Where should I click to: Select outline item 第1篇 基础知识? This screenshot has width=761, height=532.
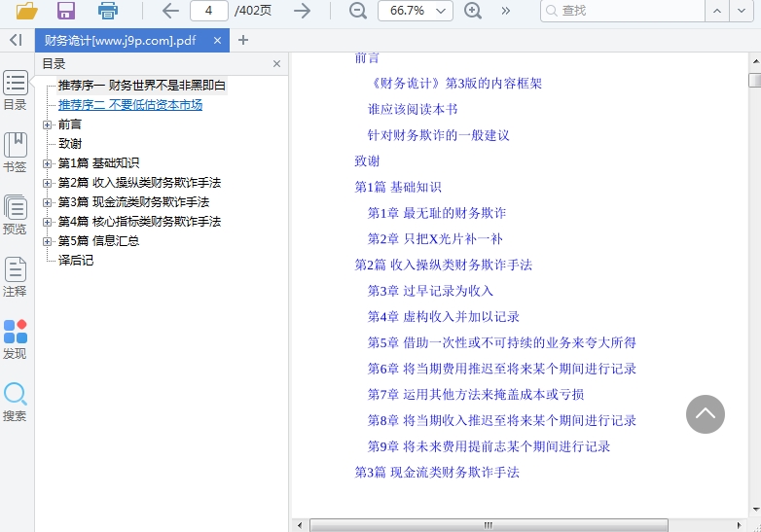tap(98, 163)
